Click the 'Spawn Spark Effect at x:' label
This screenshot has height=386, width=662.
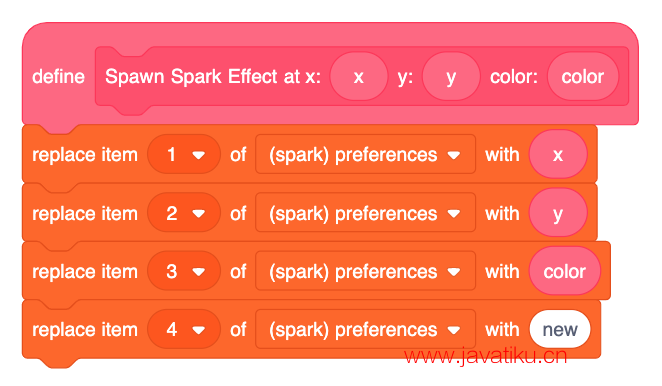[213, 76]
